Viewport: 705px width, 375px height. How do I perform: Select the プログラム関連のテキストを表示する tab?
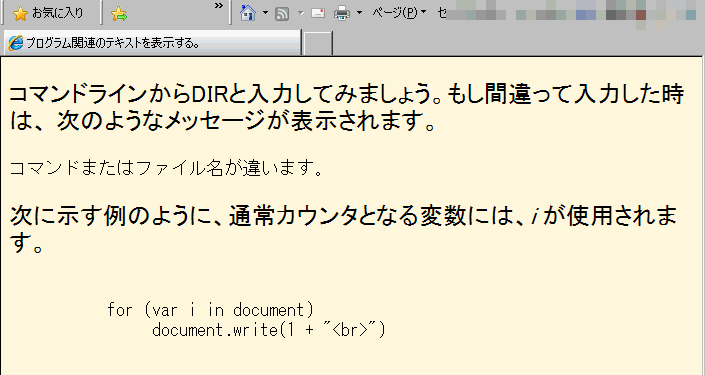pos(152,43)
